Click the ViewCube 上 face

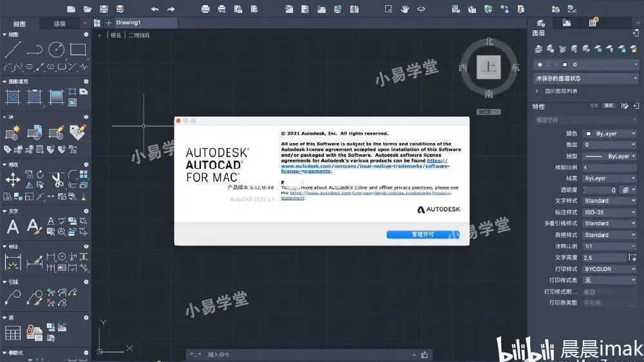(488, 67)
